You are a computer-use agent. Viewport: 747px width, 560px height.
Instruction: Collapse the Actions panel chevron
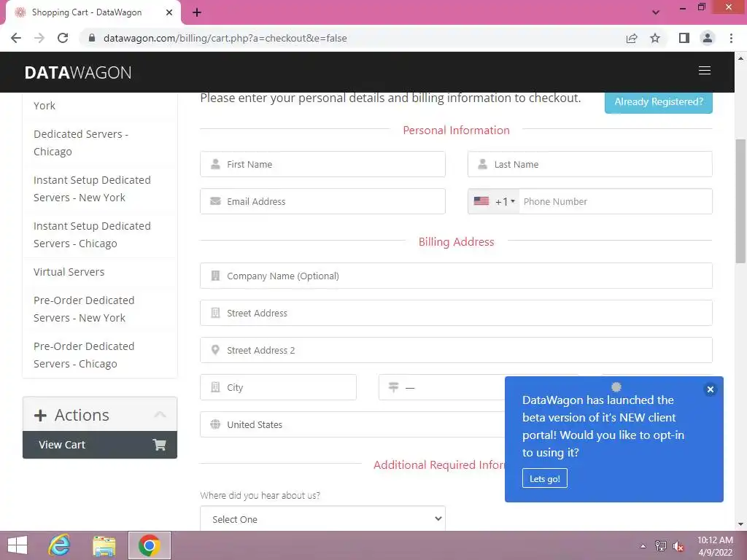pos(160,415)
